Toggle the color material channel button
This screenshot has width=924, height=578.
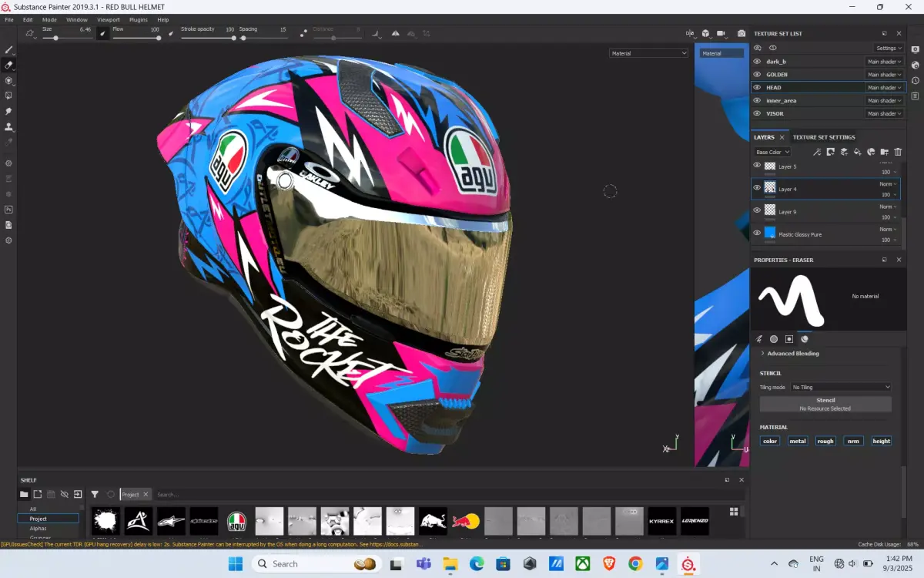(x=770, y=441)
